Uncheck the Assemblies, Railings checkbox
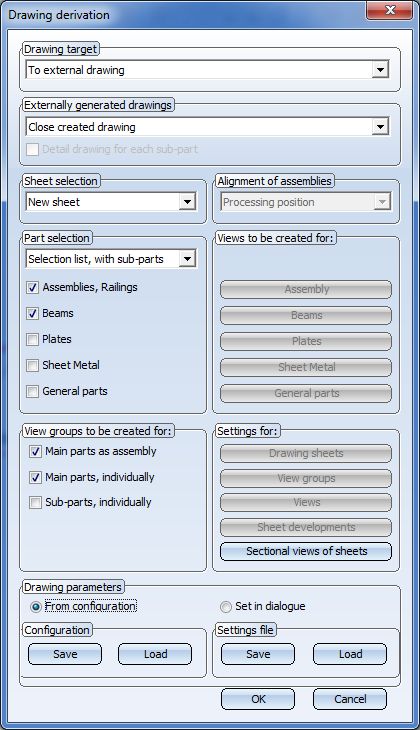This screenshot has height=730, width=420. (32, 287)
